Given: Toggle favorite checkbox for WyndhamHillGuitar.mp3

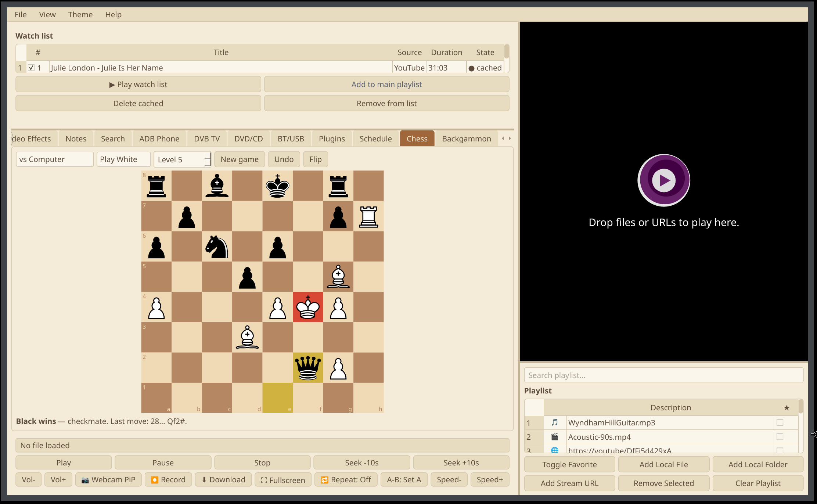Looking at the screenshot, I should point(780,422).
